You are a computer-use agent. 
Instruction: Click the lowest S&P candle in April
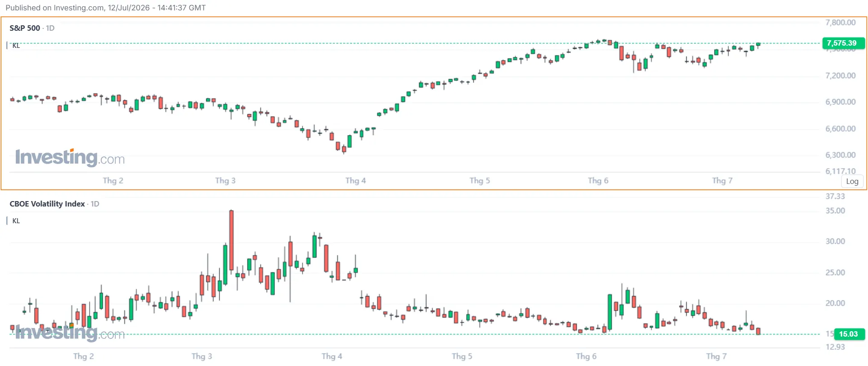coord(344,149)
